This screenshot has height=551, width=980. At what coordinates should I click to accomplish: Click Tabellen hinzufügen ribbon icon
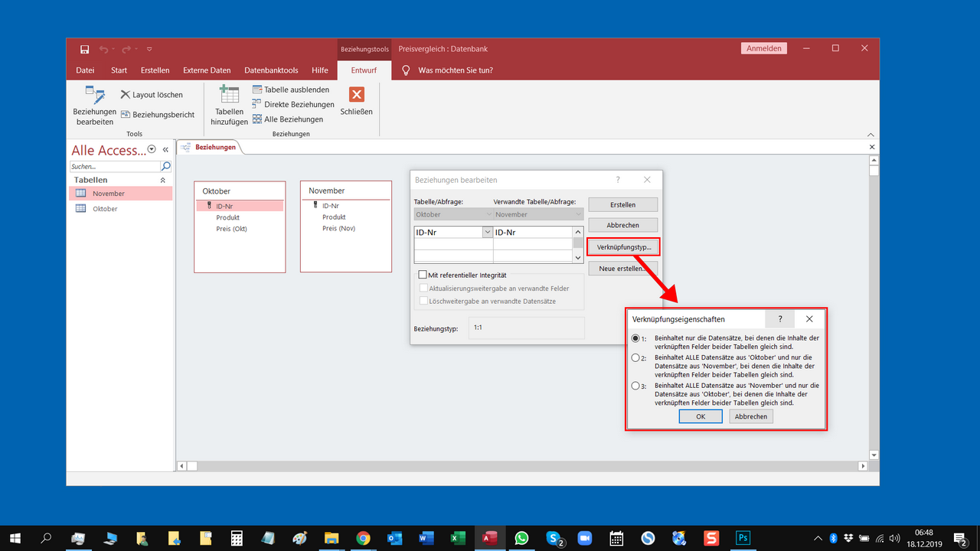(x=229, y=106)
